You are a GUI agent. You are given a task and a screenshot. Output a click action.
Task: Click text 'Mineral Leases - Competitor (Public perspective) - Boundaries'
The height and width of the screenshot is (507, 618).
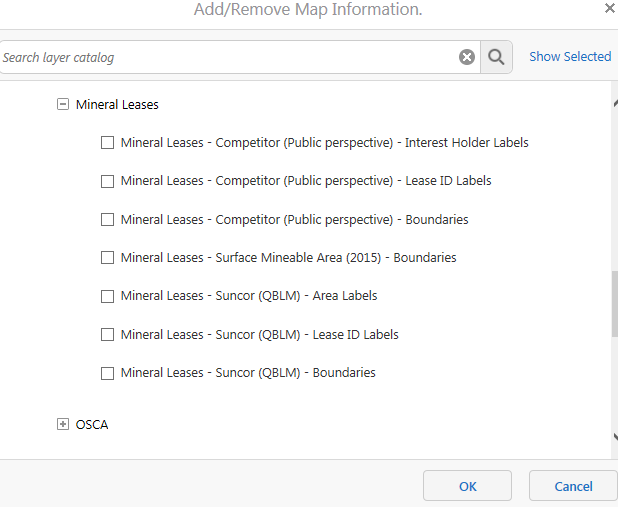tap(294, 220)
